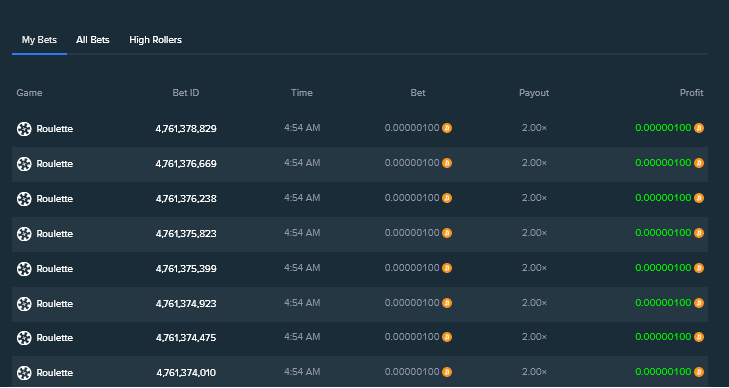Click the green profit amount in row 4,761,374,923
The width and height of the screenshot is (729, 388).
click(663, 303)
